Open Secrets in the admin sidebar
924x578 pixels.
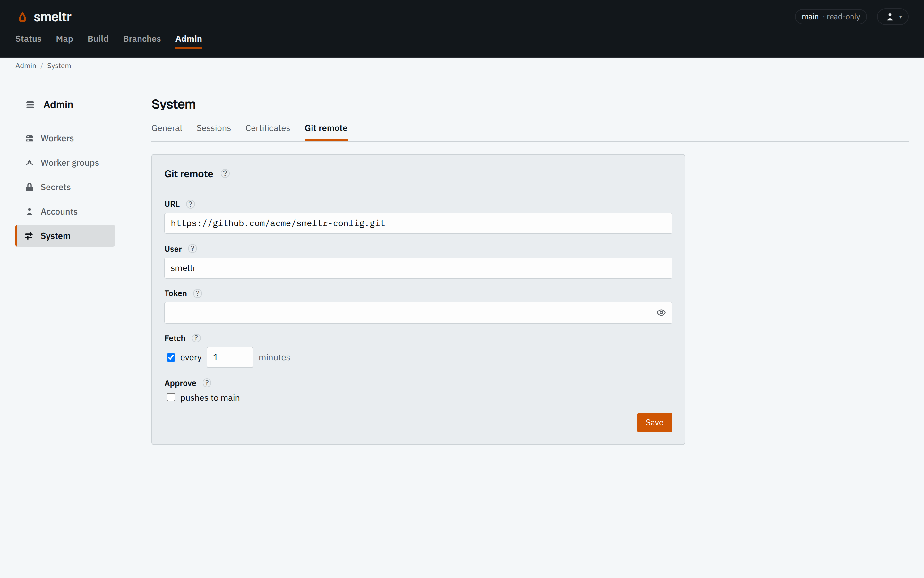65,187
